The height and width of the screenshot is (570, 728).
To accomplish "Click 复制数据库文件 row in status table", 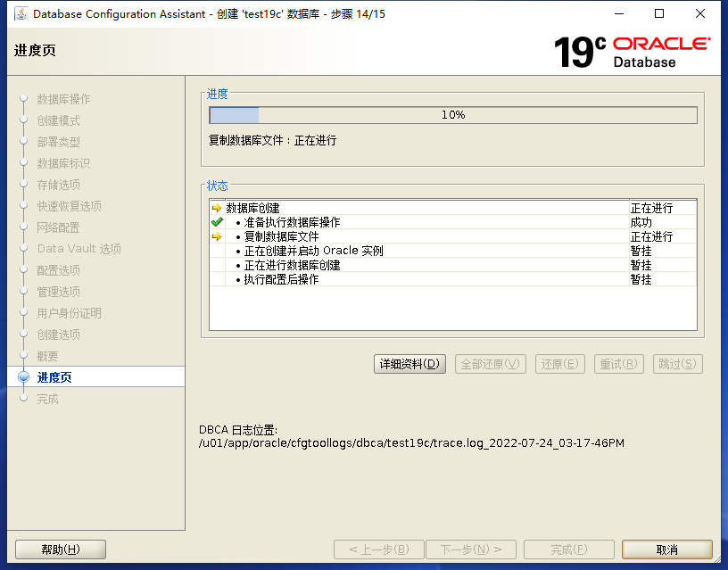I will 453,236.
